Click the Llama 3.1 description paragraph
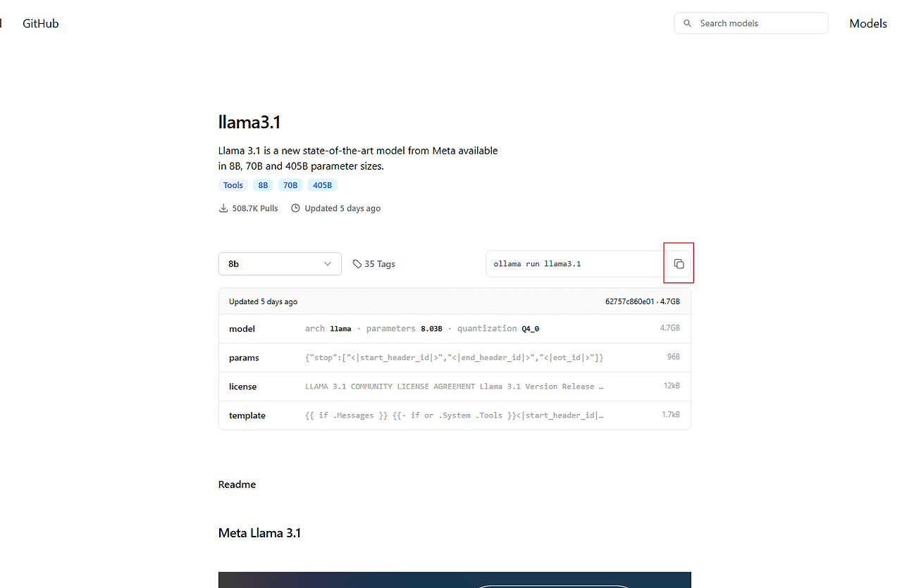902x588 pixels. point(358,158)
